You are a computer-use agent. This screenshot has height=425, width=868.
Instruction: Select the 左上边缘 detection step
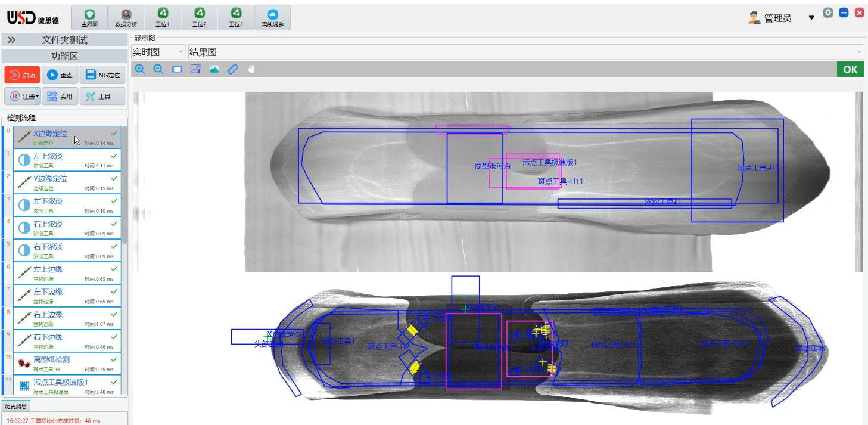point(67,273)
